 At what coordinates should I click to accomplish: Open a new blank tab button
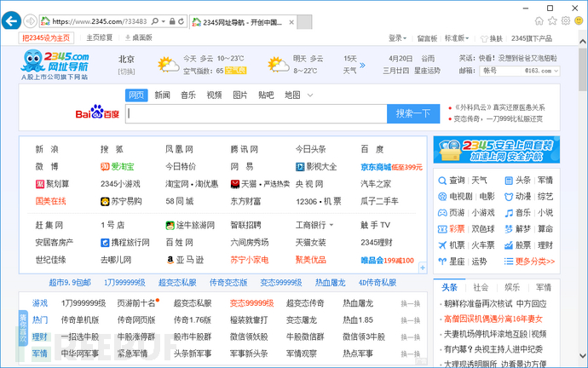click(304, 22)
